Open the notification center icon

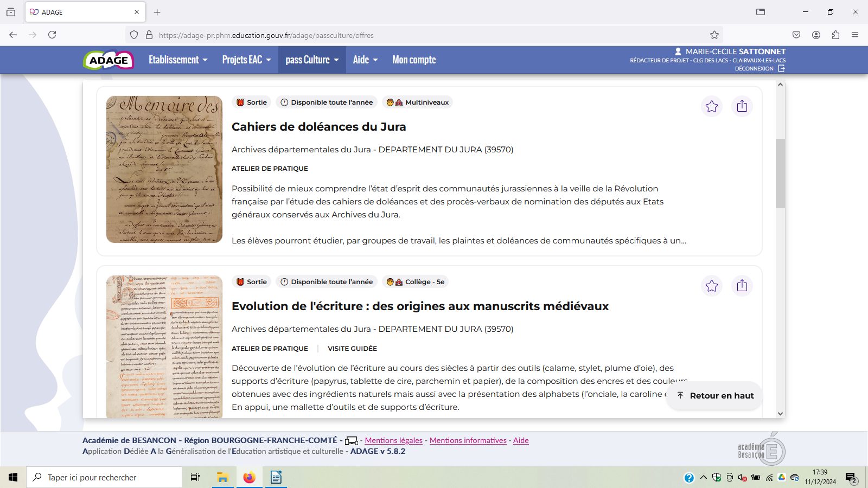coord(851,478)
